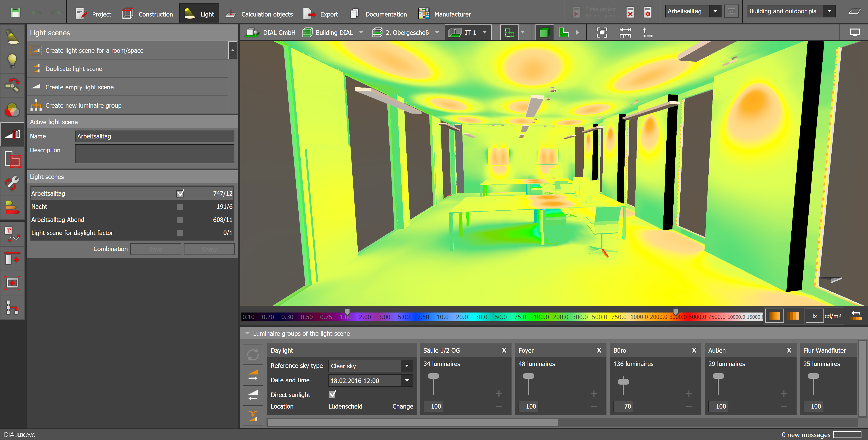This screenshot has height=440, width=868.
Task: Click the green save project icon
Action: (16, 12)
